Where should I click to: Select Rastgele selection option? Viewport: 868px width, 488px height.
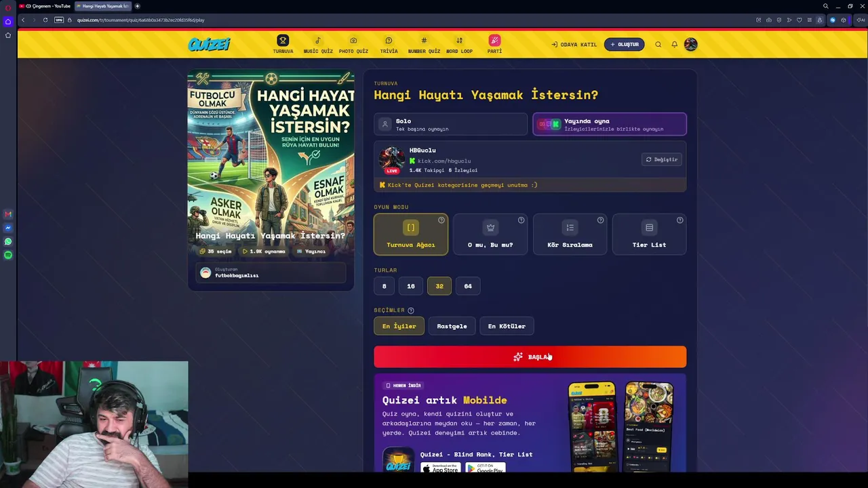[x=452, y=326]
